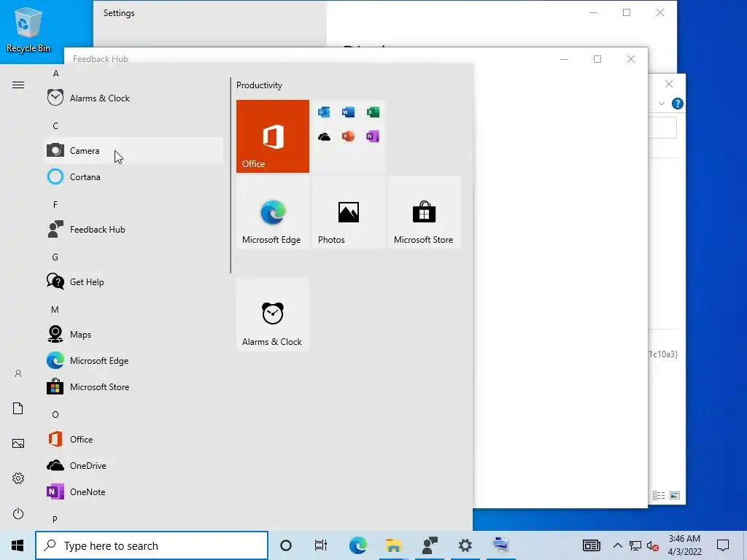Open Microsoft Store in the app list

point(133,386)
